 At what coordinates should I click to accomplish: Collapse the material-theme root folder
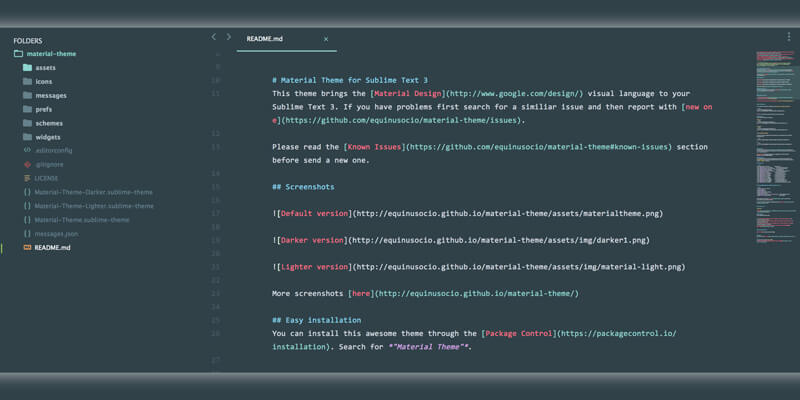pos(19,54)
